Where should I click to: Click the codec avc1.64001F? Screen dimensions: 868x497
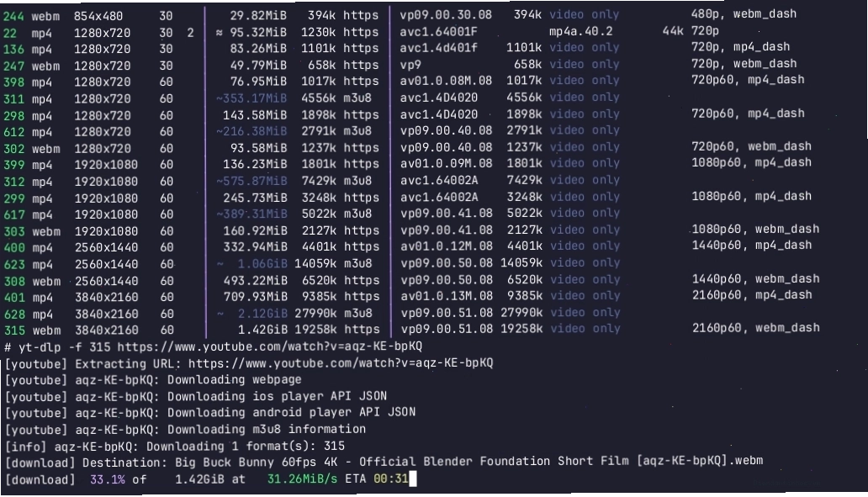click(x=438, y=32)
